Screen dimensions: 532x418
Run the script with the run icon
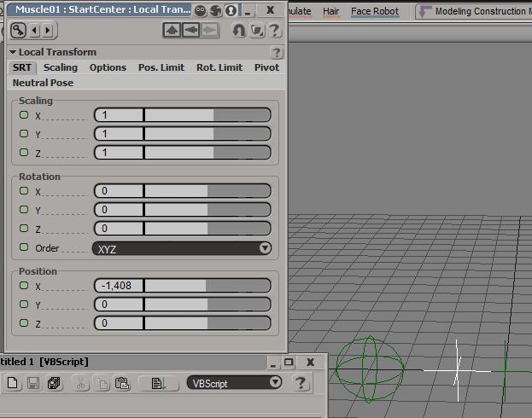[x=159, y=383]
